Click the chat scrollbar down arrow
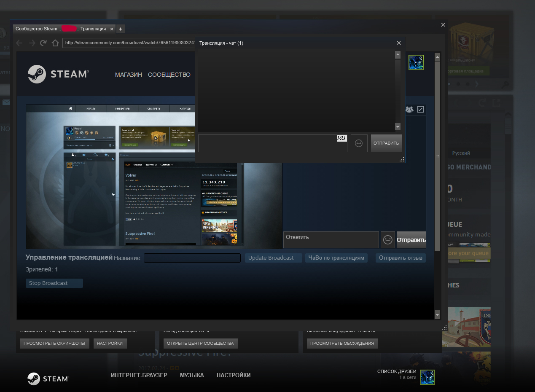 398,127
